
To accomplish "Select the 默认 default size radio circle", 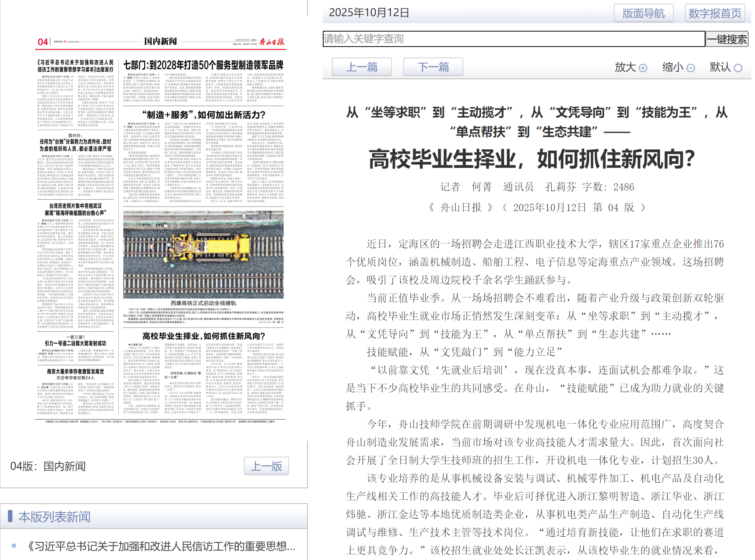I will tap(738, 68).
